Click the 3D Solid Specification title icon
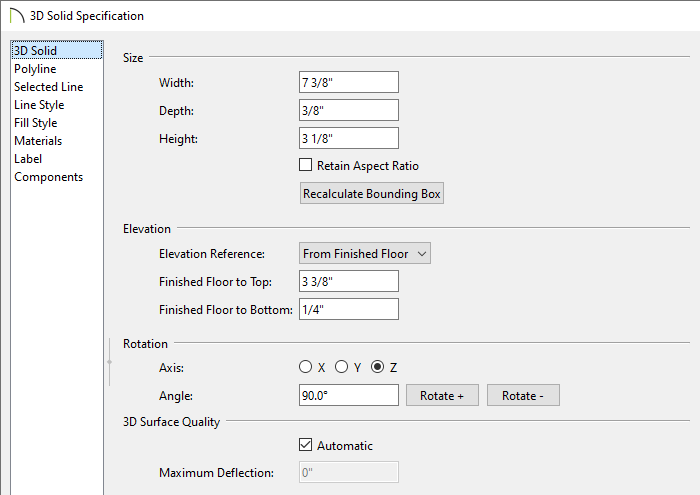 15,16
